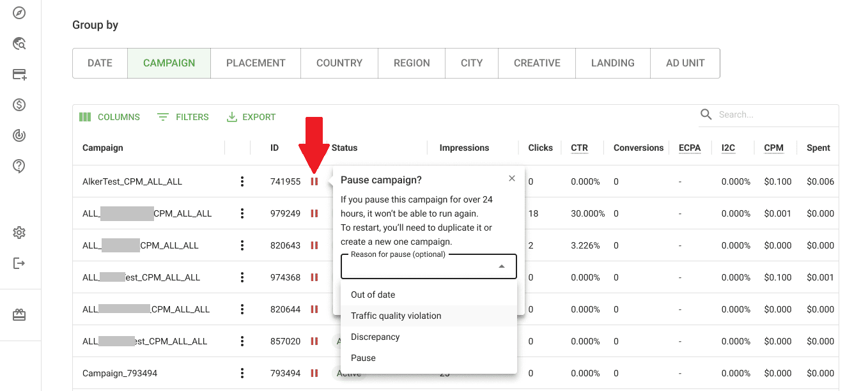This screenshot has height=391, width=868.
Task: Pause the campaign AlkerTest_CPM_ALL_ALL
Action: (x=314, y=181)
